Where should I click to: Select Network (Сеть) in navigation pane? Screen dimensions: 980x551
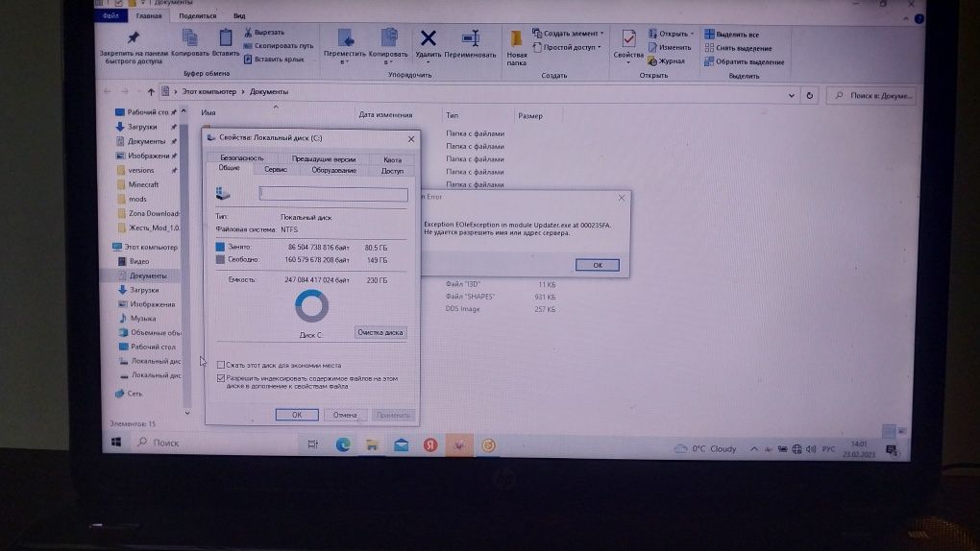(130, 394)
